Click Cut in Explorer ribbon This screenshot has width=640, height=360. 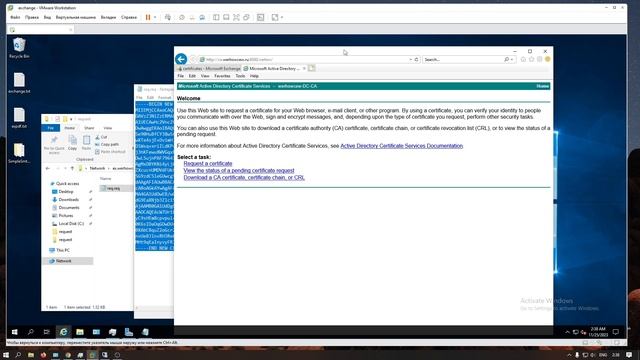[101, 137]
